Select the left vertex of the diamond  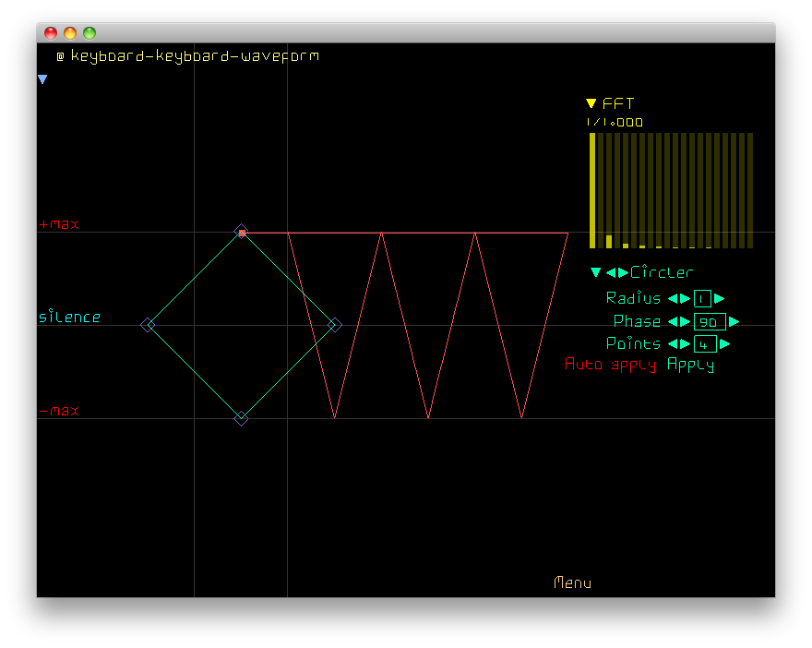click(x=148, y=325)
